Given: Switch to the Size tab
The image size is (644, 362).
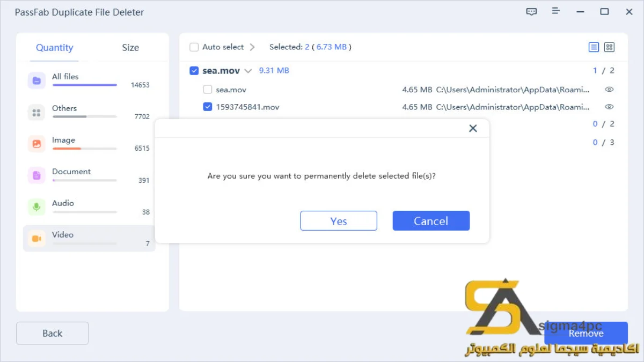Looking at the screenshot, I should point(130,48).
